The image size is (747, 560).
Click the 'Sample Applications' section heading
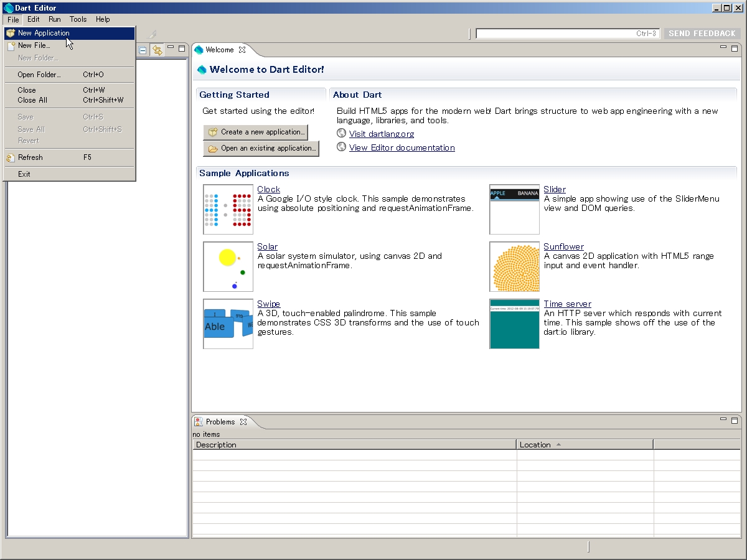pos(244,173)
